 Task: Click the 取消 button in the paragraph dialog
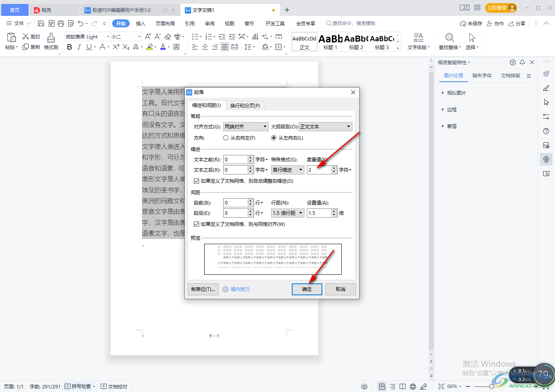point(341,289)
